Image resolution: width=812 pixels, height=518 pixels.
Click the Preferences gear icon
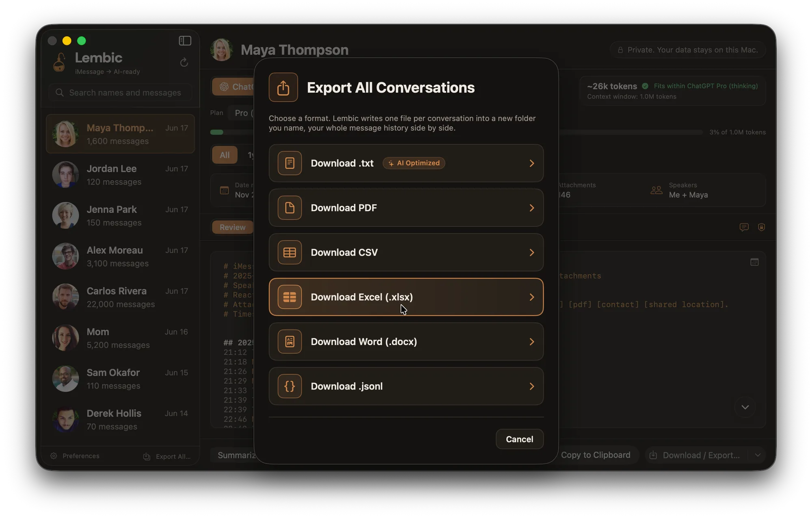click(x=54, y=456)
